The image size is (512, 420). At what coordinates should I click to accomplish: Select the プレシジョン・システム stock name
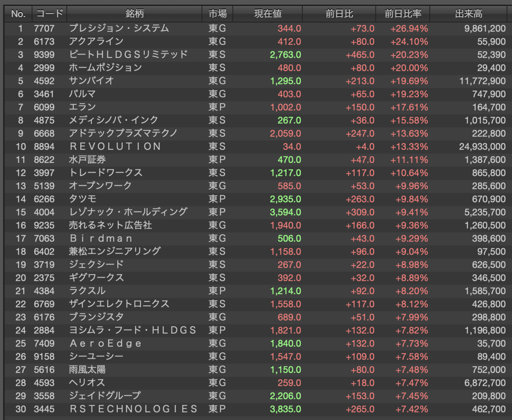click(119, 28)
